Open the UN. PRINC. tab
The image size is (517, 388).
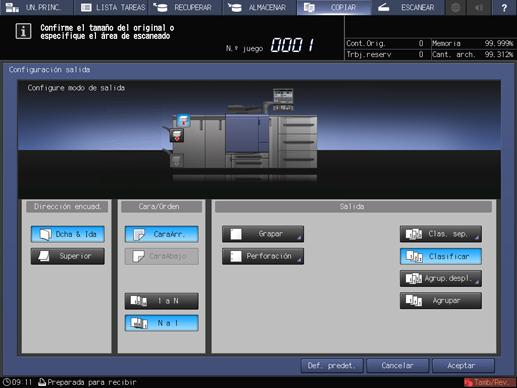36,7
